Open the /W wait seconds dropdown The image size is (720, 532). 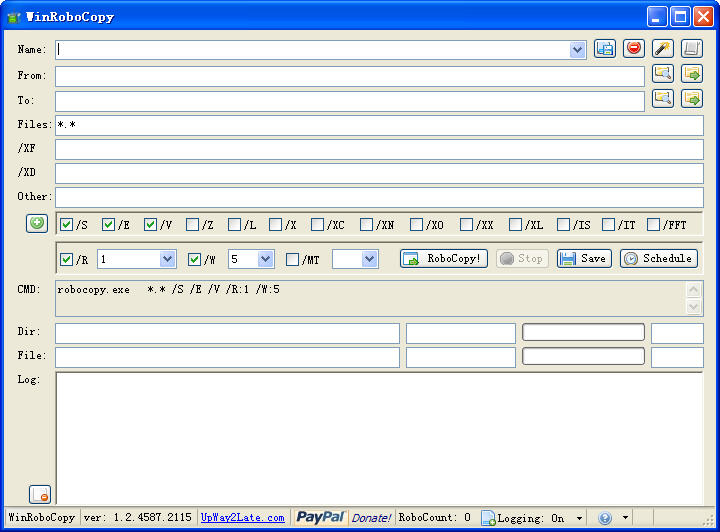pos(265,259)
